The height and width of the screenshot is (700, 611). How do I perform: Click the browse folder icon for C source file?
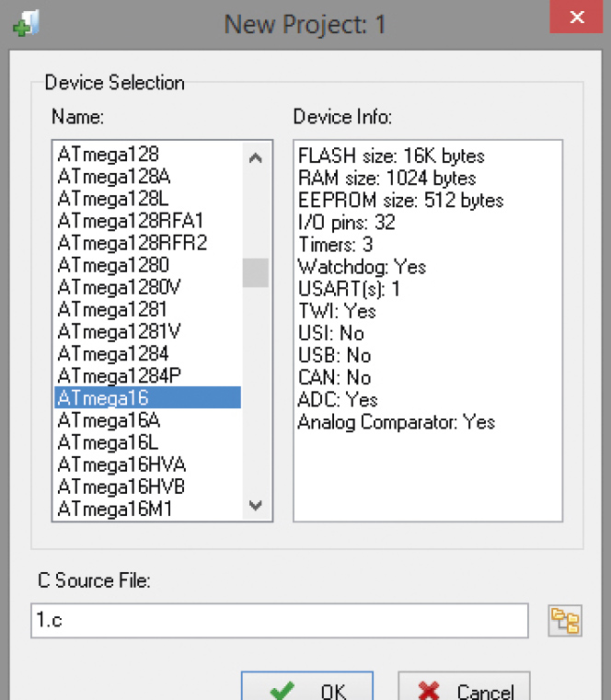(565, 621)
